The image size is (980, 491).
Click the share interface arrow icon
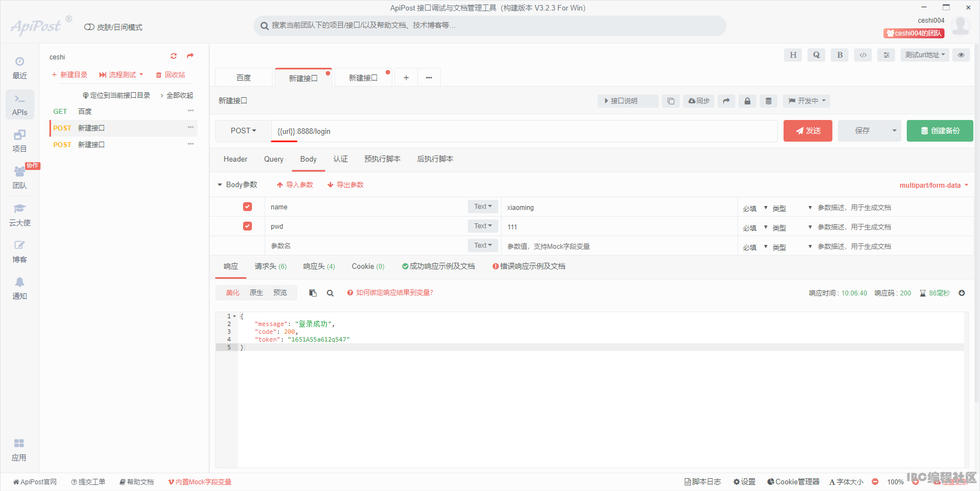[x=726, y=101]
